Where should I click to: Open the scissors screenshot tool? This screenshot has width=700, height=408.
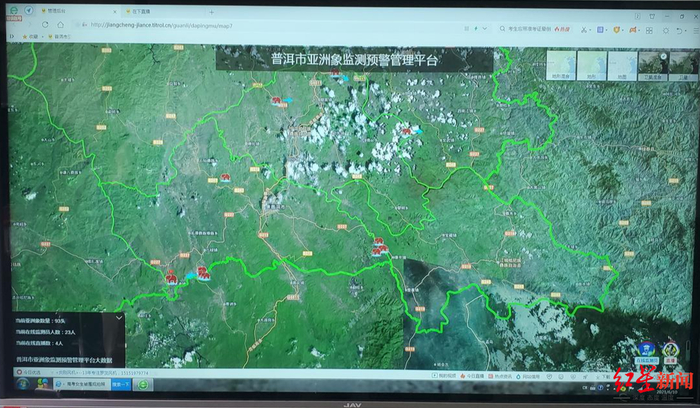coord(583,30)
